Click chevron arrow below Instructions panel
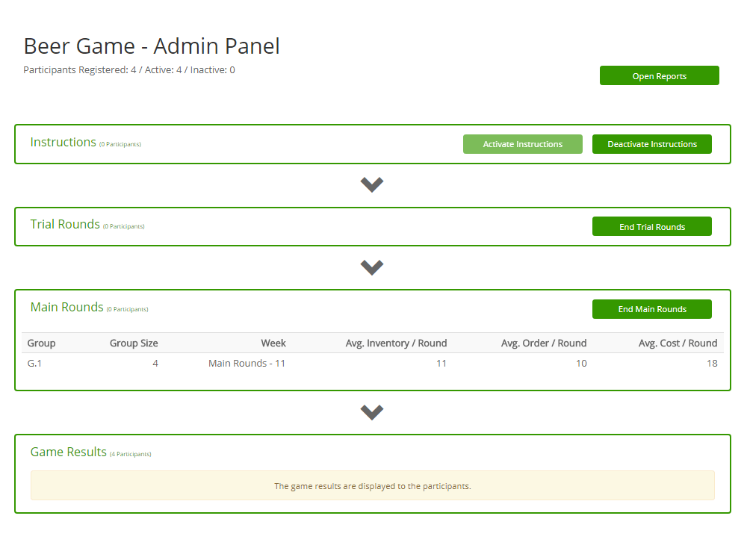This screenshot has width=747, height=560. [x=372, y=184]
